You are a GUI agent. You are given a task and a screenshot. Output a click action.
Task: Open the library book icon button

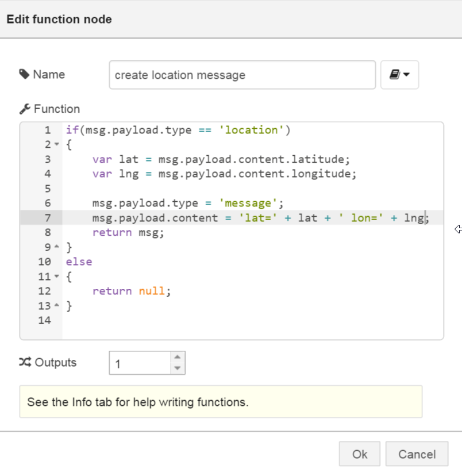click(396, 75)
